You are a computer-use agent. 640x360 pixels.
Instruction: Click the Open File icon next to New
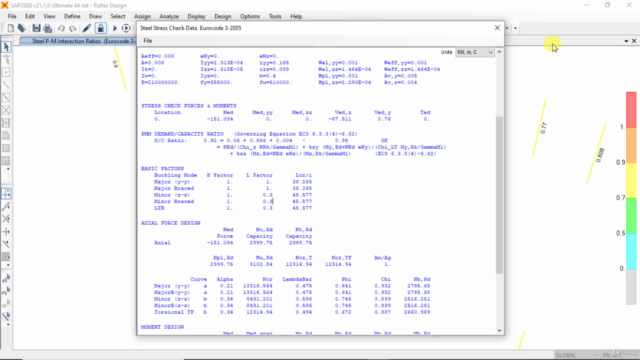click(22, 28)
